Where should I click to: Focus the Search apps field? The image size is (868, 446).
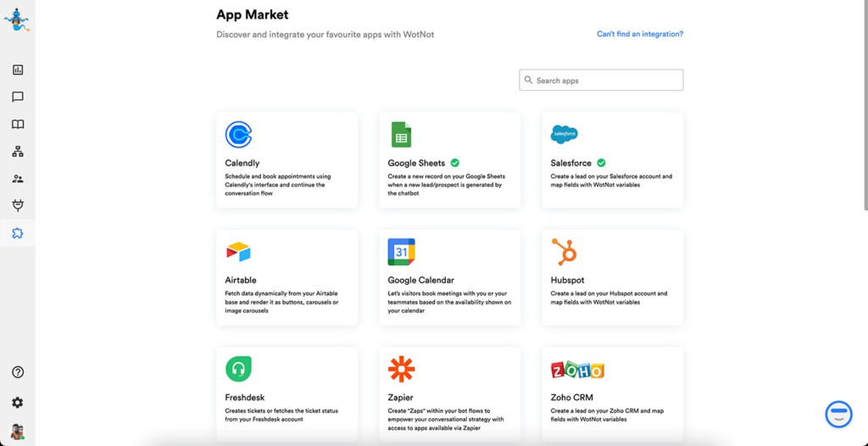point(601,81)
